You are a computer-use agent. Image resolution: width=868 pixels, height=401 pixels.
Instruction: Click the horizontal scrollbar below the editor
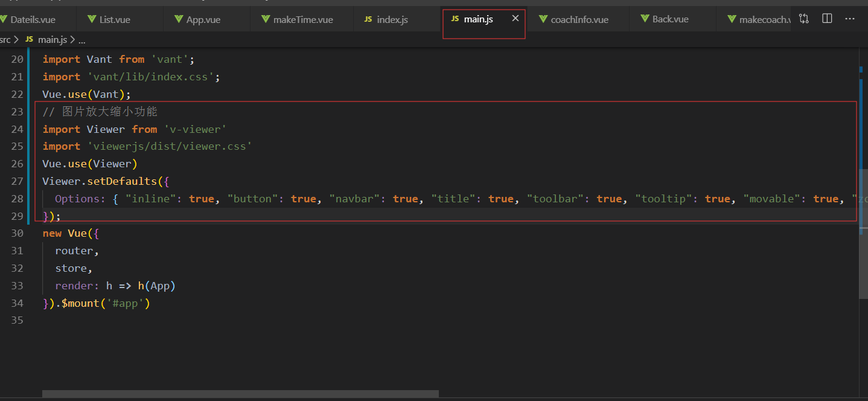[240, 394]
